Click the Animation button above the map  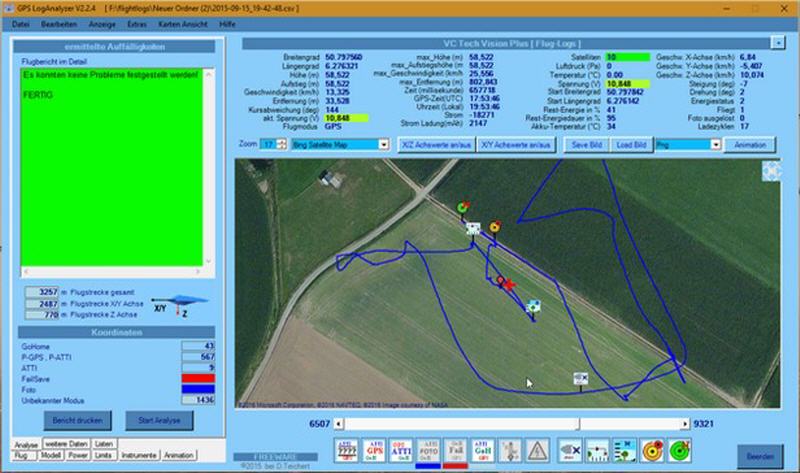pyautogui.click(x=750, y=145)
